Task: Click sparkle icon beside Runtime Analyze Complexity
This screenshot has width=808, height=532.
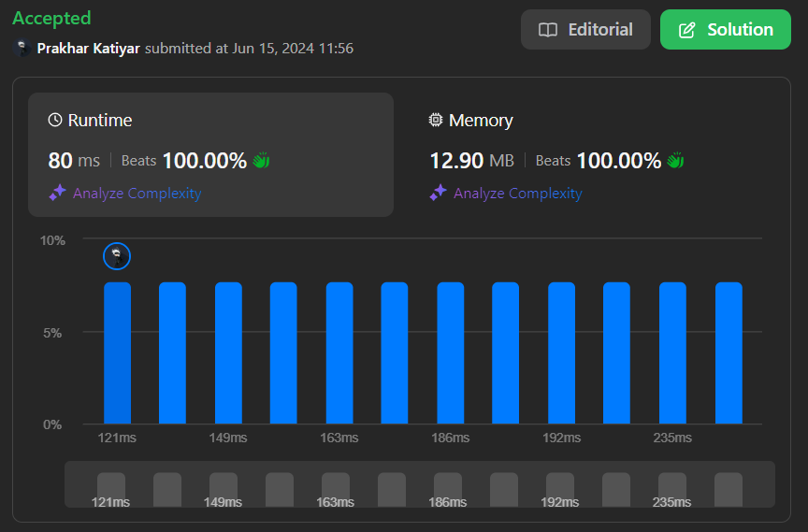Action: click(57, 193)
